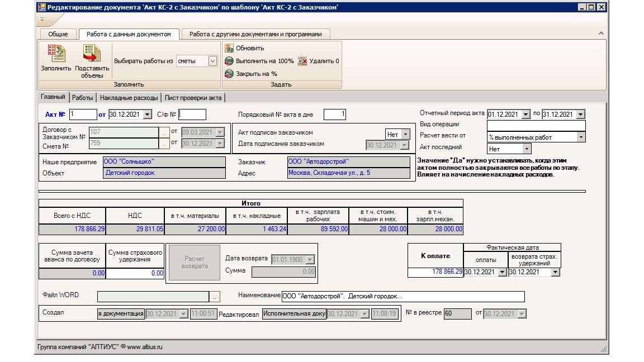Open Лист проверки акта tab
Image resolution: width=644 pixels, height=362 pixels.
pyautogui.click(x=193, y=98)
